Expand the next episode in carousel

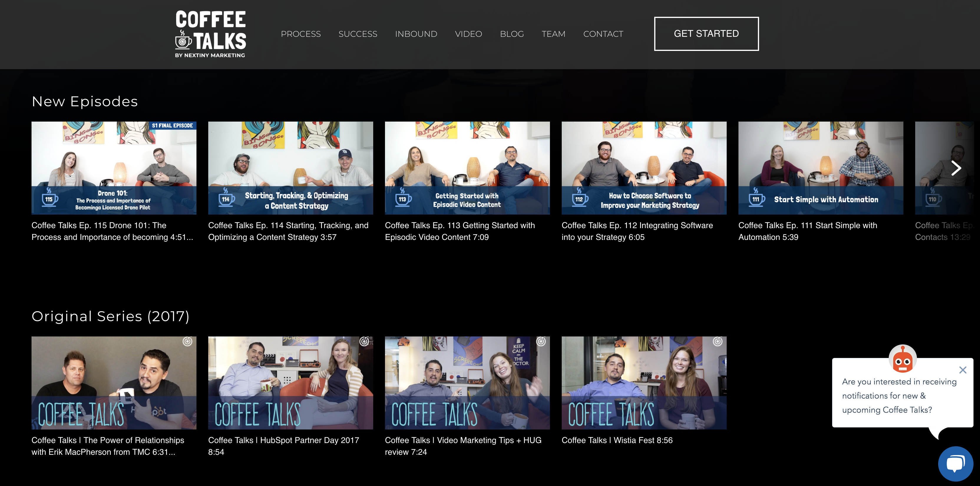click(x=956, y=167)
